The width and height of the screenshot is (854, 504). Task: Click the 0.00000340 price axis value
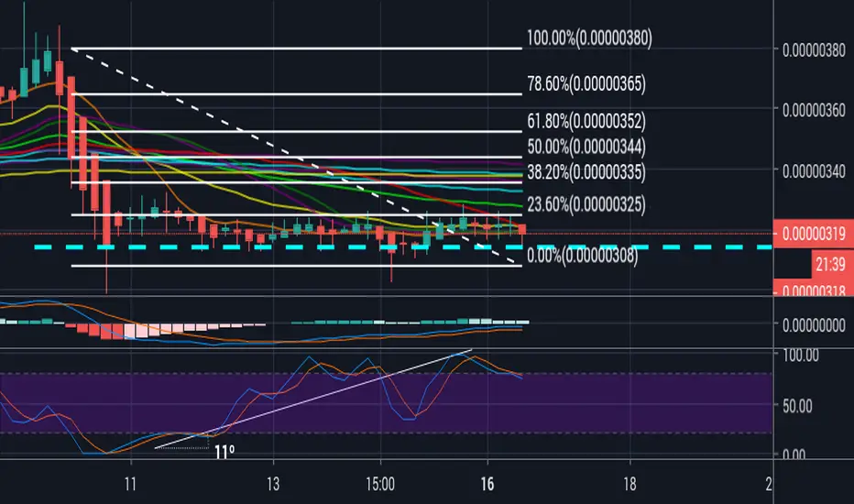click(814, 171)
